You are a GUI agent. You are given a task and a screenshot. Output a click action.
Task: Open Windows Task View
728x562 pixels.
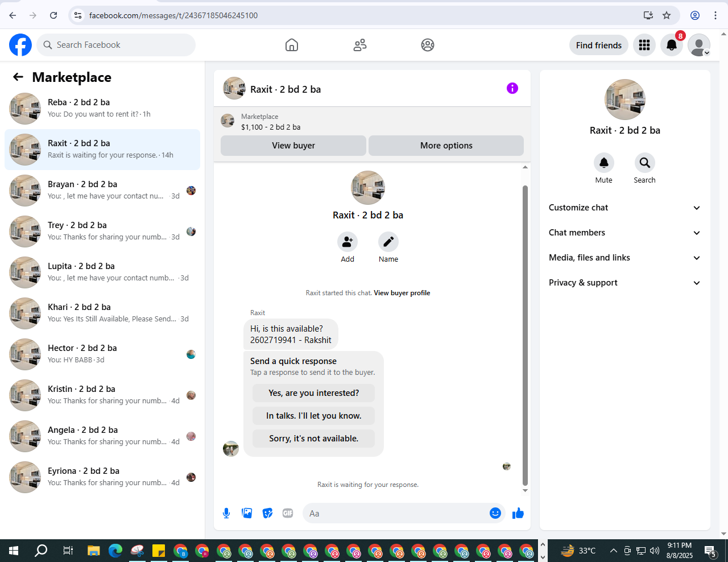(x=68, y=551)
